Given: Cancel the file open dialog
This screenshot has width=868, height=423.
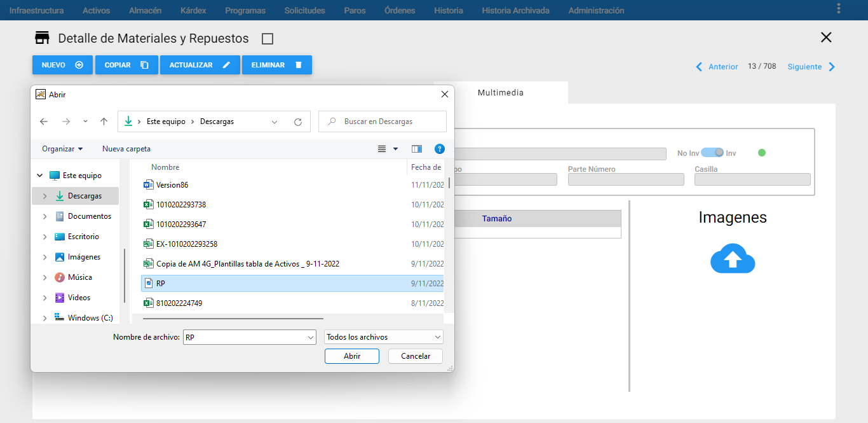Looking at the screenshot, I should 416,356.
